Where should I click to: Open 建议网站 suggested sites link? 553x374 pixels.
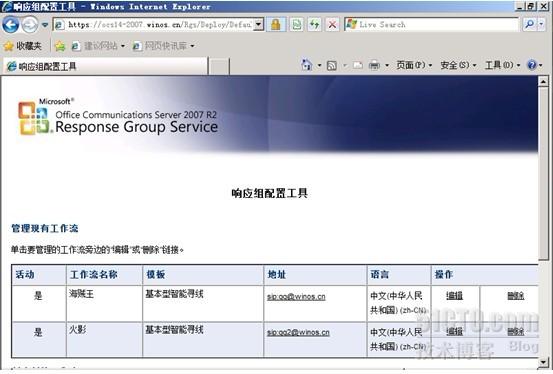coord(98,46)
